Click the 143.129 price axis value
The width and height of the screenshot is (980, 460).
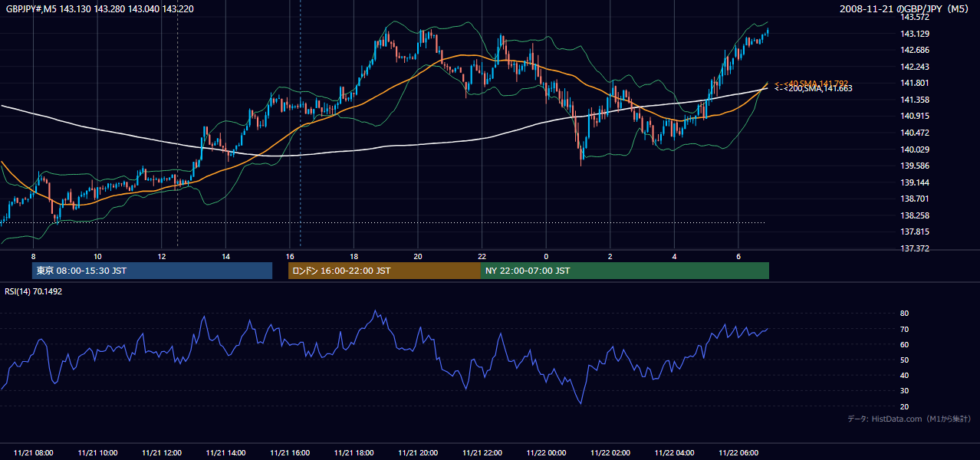(x=915, y=34)
